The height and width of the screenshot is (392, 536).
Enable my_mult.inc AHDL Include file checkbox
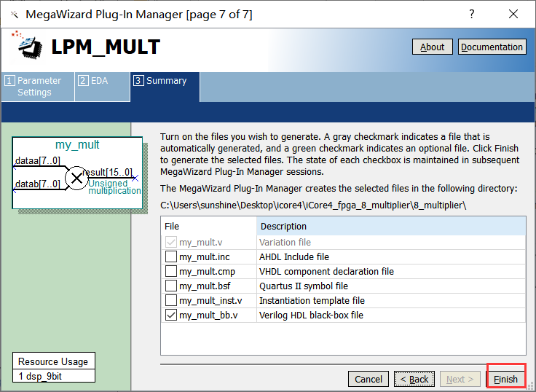[x=171, y=256]
